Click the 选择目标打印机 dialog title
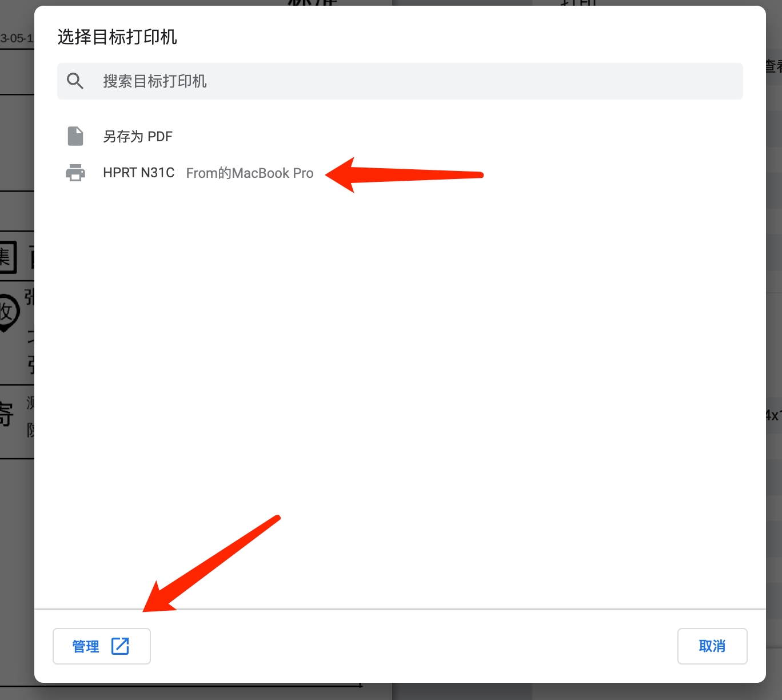Viewport: 782px width, 700px height. [x=117, y=37]
